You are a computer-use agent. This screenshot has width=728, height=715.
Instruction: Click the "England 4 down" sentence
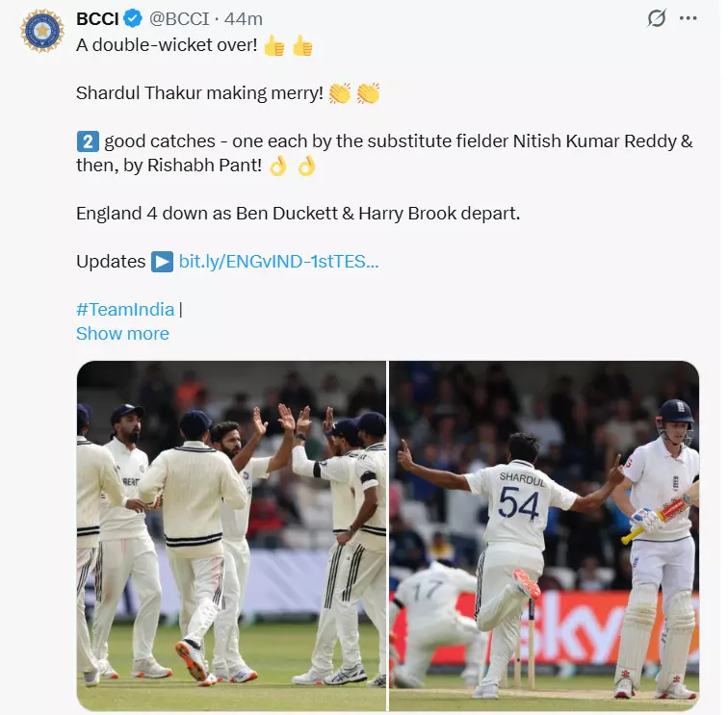point(298,214)
